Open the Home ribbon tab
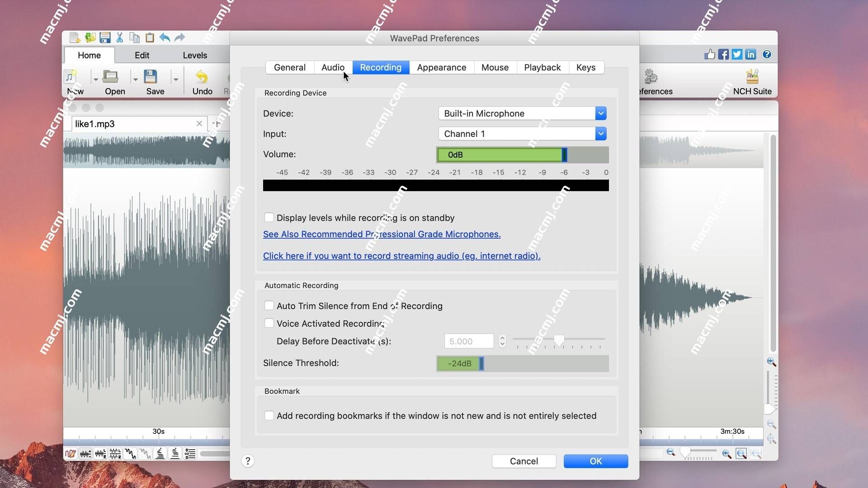The image size is (868, 488). 89,55
